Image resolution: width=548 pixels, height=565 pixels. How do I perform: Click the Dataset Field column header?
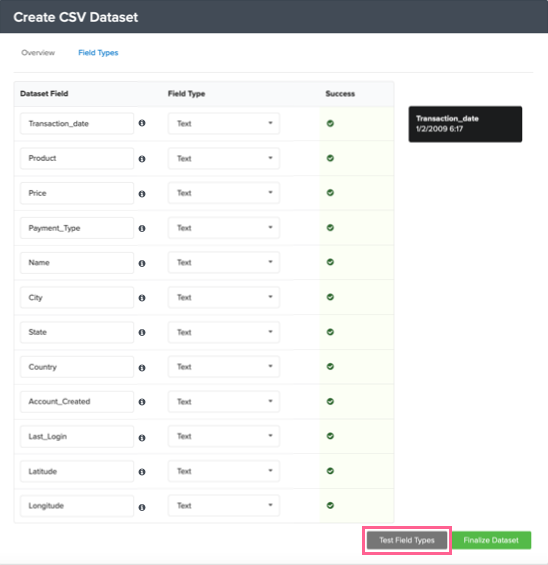pos(44,94)
